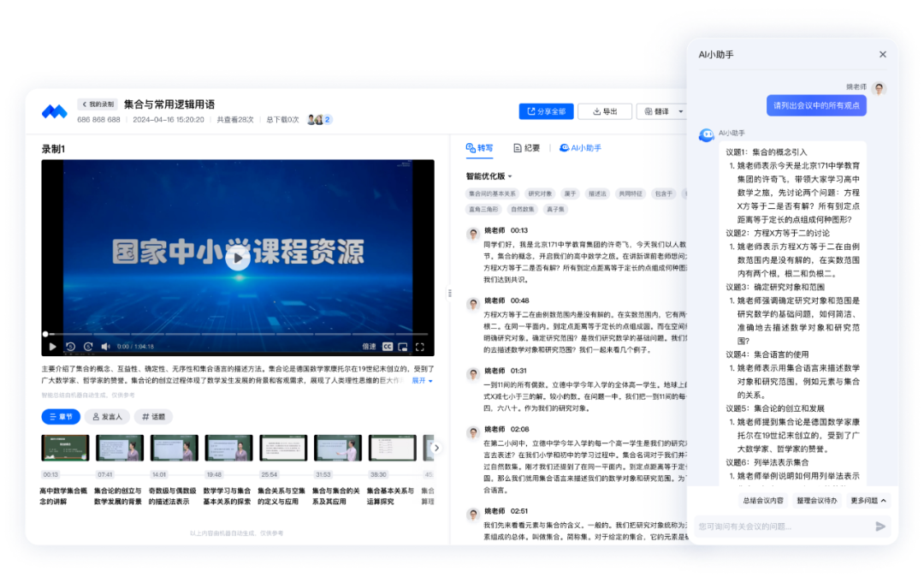The width and height of the screenshot is (924, 583).
Task: Click the 翻译 translate button
Action: click(656, 111)
